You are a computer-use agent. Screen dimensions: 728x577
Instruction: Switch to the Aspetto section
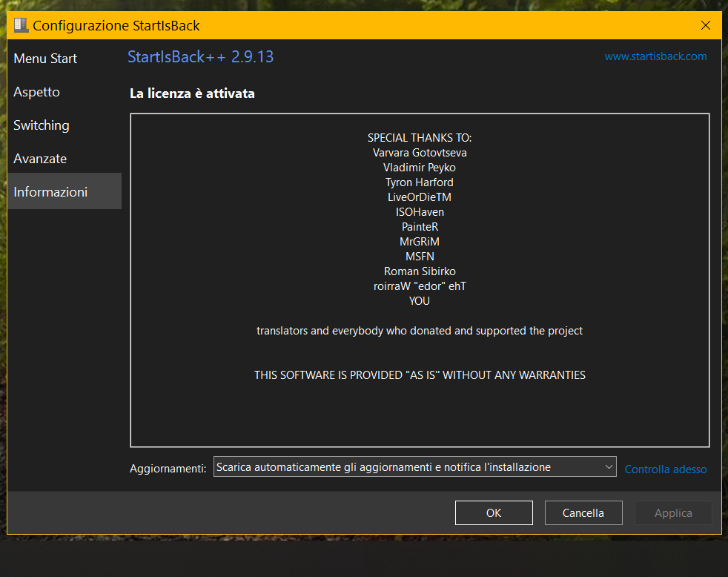(36, 92)
